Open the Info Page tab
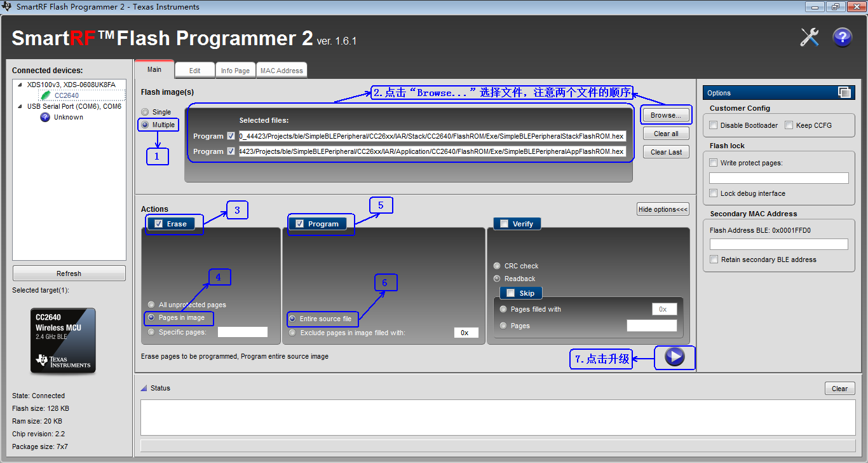868x463 pixels. point(235,70)
